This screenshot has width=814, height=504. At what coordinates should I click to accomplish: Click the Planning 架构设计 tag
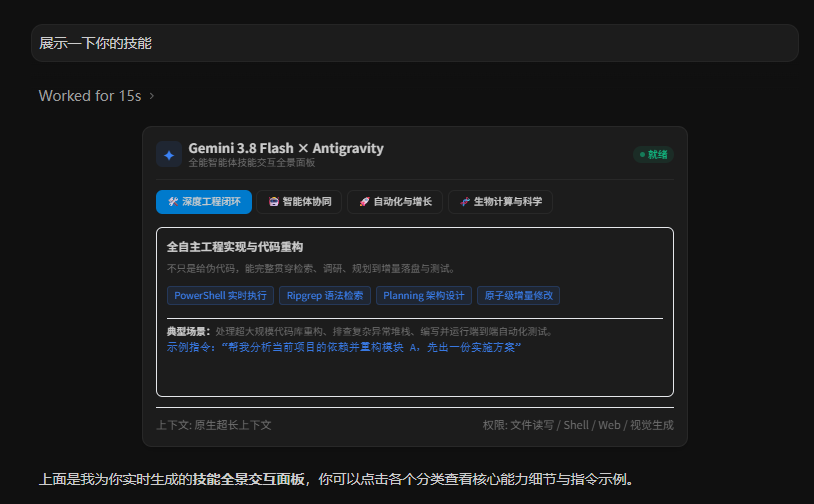pos(424,295)
